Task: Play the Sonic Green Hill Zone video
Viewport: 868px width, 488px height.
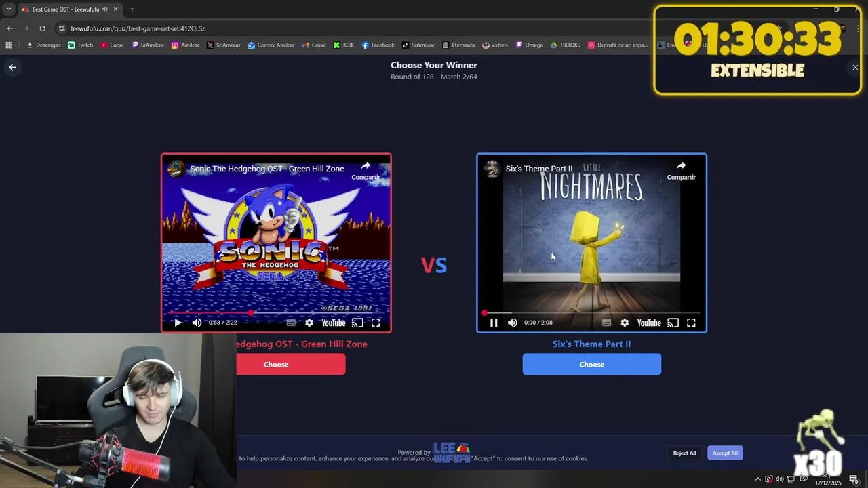Action: click(178, 323)
